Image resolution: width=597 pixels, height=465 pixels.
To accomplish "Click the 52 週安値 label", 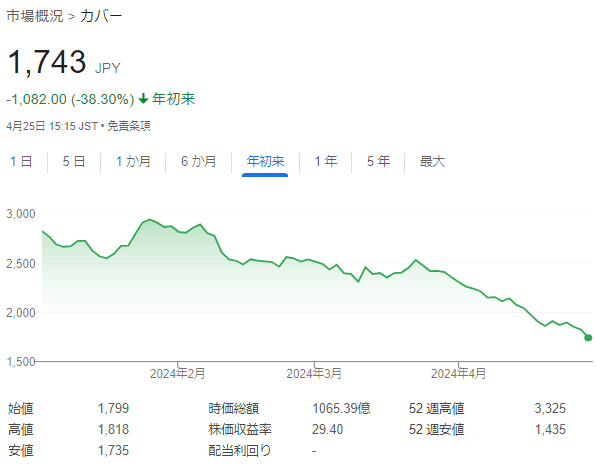I will tap(437, 430).
